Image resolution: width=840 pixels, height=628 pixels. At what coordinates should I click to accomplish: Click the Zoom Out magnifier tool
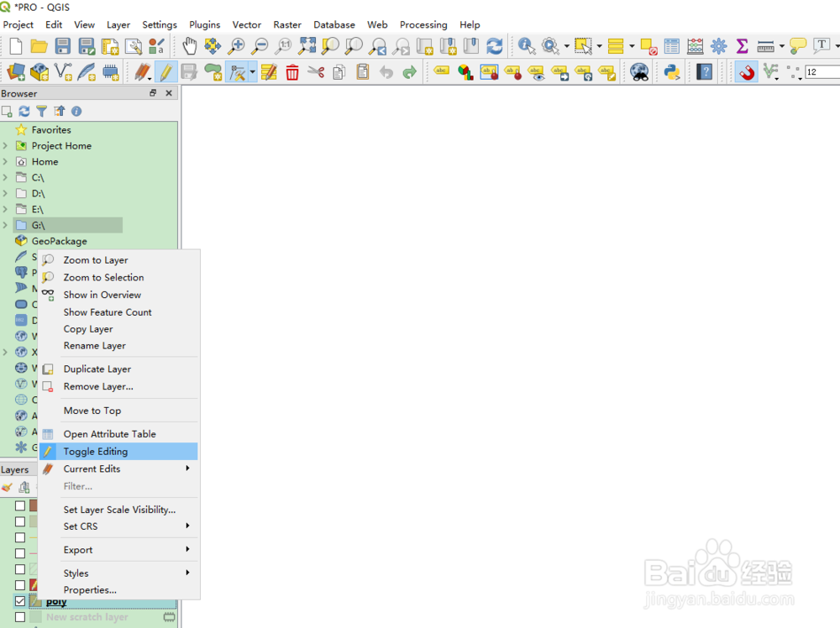tap(260, 46)
